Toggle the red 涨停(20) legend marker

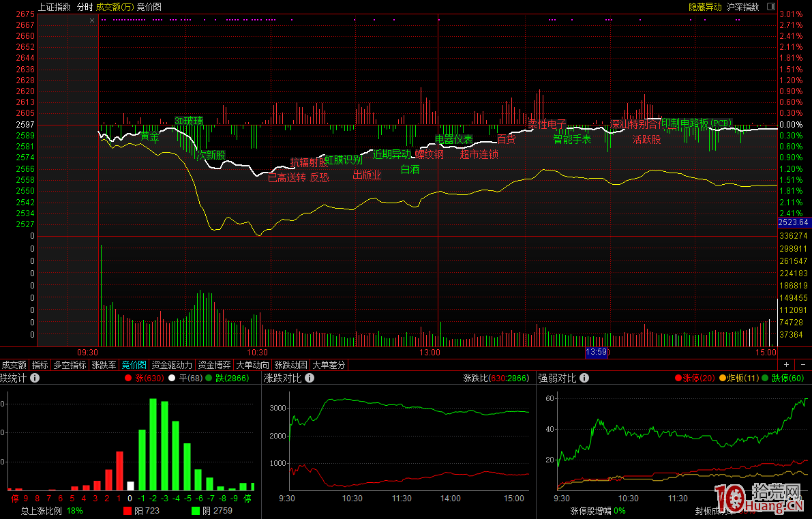678,378
